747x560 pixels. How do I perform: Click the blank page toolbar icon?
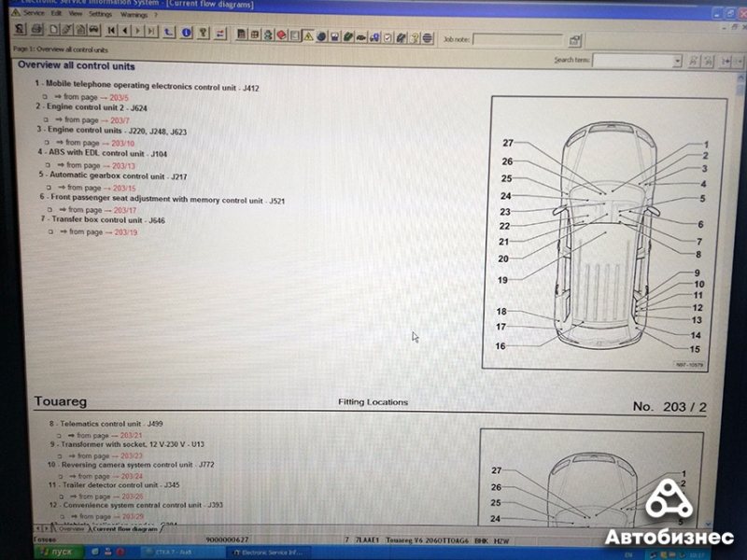click(x=53, y=30)
